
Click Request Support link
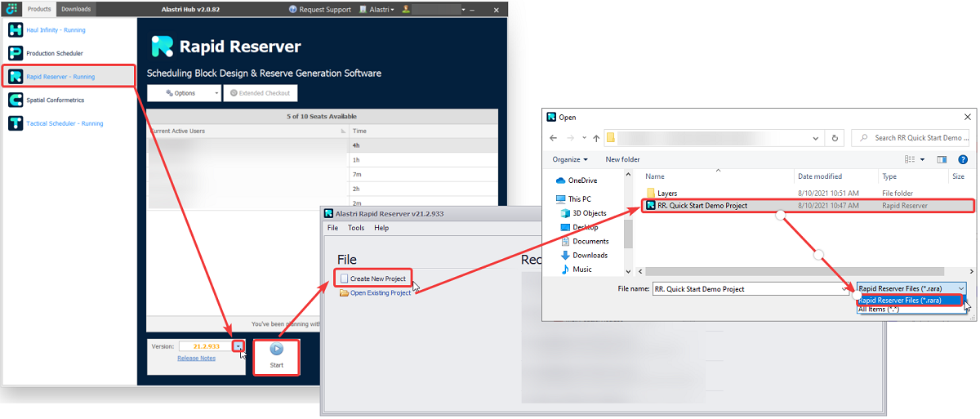click(x=326, y=10)
